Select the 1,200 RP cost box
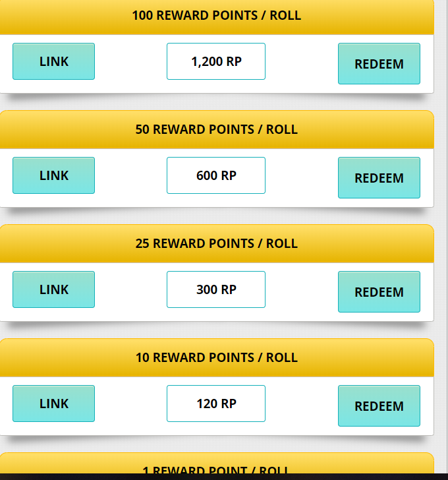The height and width of the screenshot is (480, 448). pyautogui.click(x=216, y=61)
